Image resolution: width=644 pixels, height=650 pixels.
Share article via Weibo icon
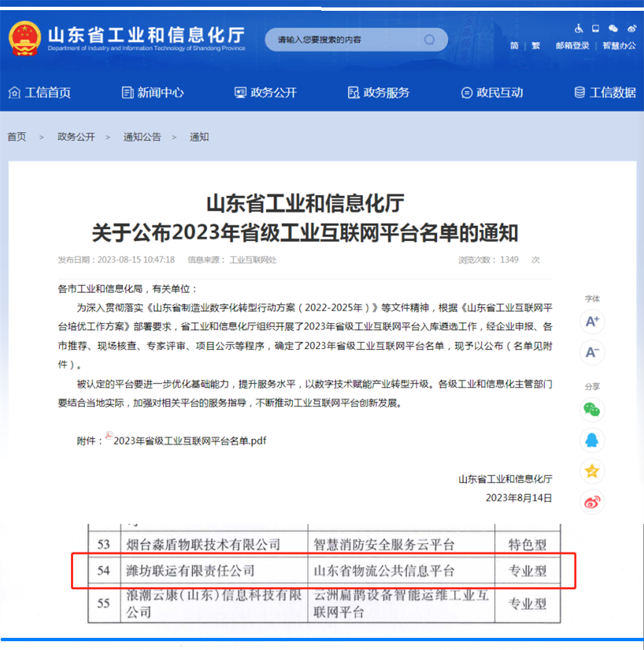pyautogui.click(x=592, y=502)
